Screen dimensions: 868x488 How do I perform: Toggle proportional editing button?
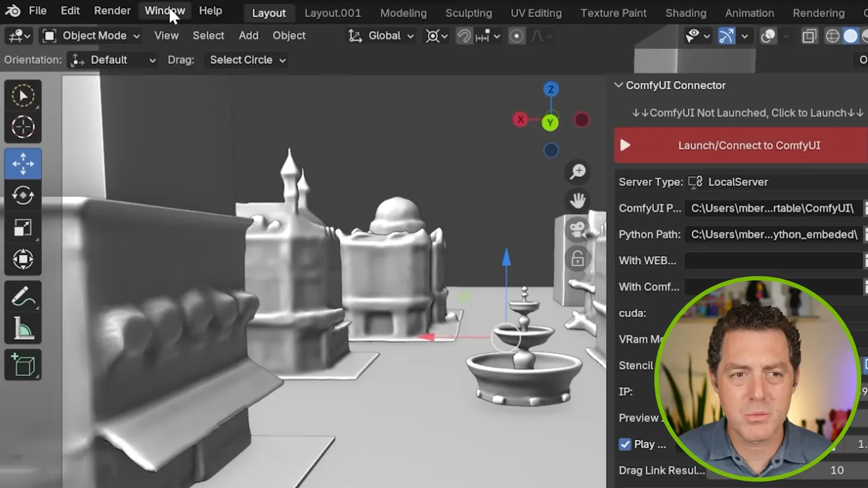(x=516, y=36)
